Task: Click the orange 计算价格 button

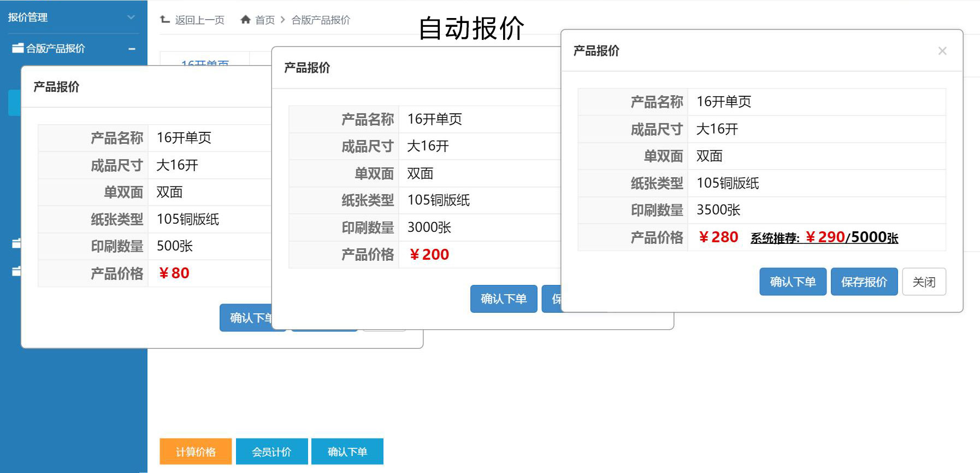Action: click(x=196, y=452)
